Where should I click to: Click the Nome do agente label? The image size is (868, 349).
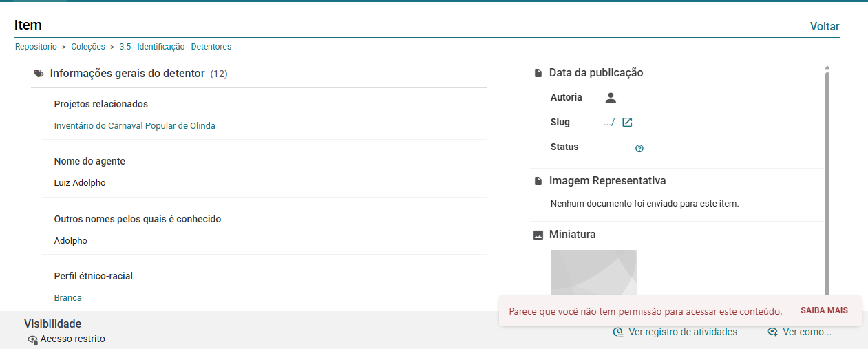tap(89, 161)
